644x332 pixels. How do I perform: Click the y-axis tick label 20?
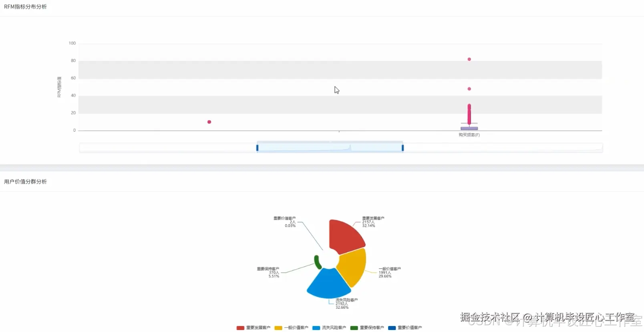point(73,113)
